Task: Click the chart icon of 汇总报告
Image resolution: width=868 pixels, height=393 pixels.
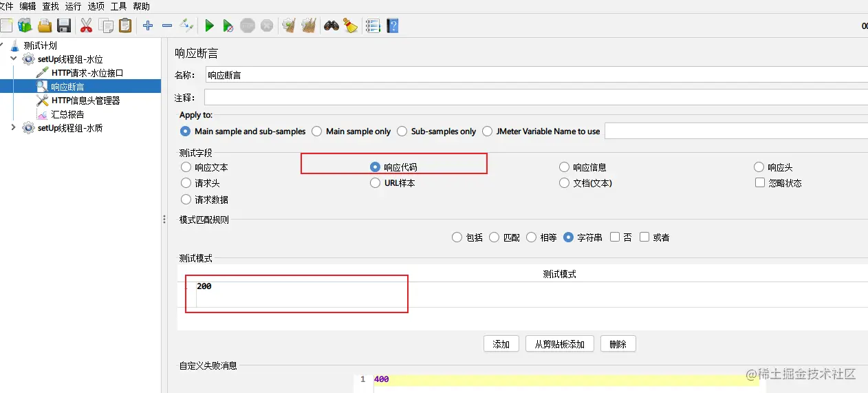Action: point(42,114)
